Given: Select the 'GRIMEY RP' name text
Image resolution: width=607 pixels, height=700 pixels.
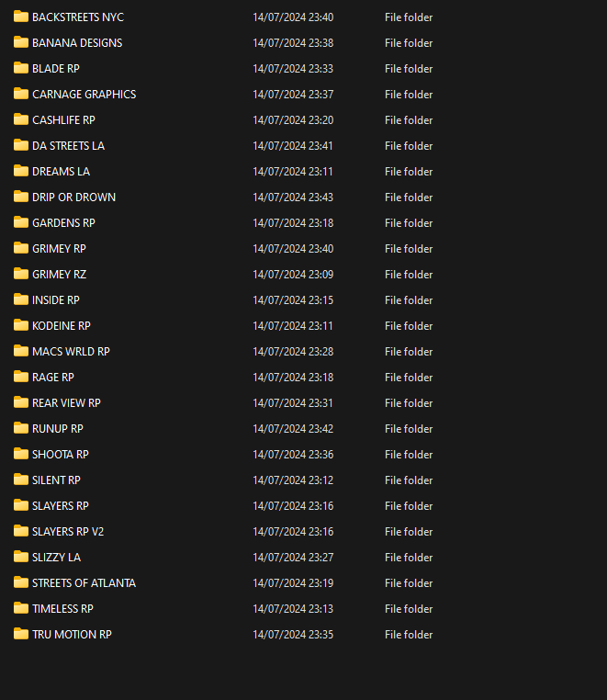Looking at the screenshot, I should point(59,249).
